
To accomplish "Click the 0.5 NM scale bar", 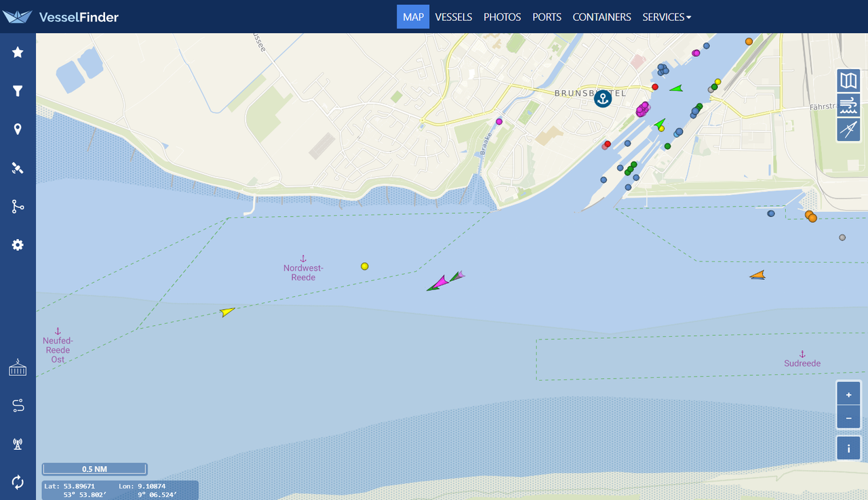I will pyautogui.click(x=94, y=469).
